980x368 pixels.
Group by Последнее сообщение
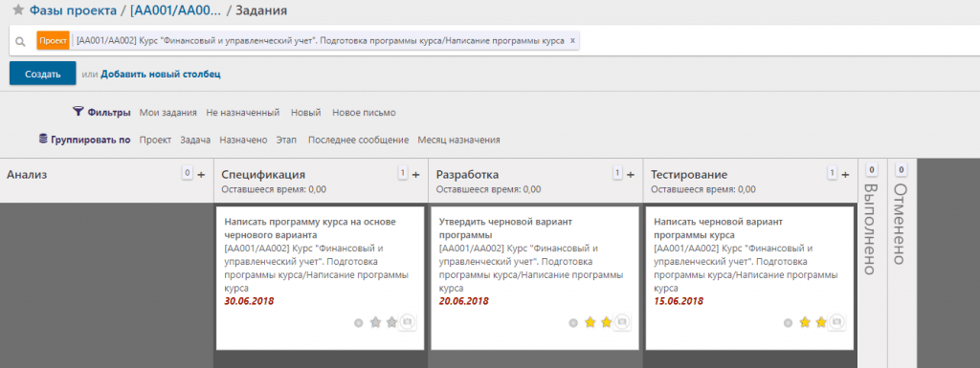pyautogui.click(x=358, y=140)
